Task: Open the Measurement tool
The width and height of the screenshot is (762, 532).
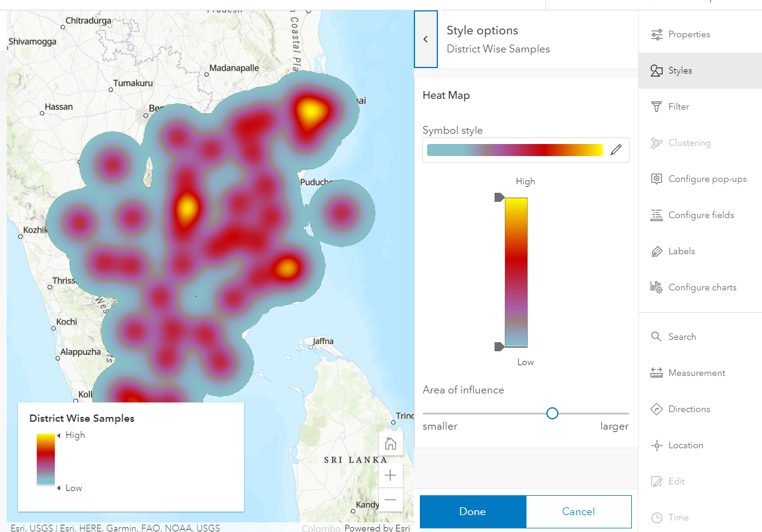Action: coord(697,372)
